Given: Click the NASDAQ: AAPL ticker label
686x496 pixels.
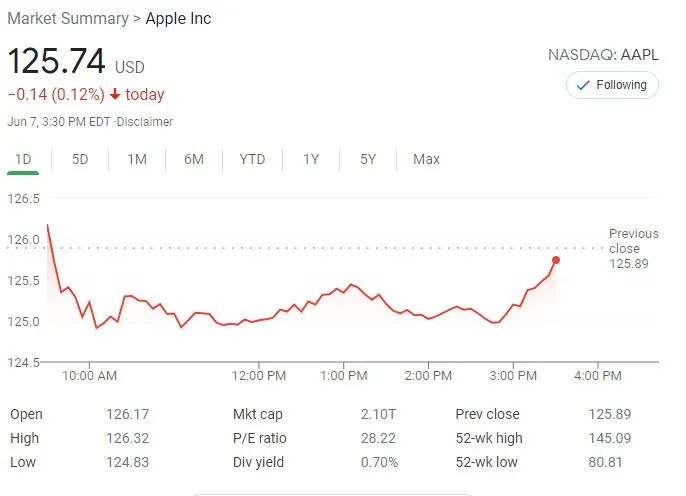Looking at the screenshot, I should tap(603, 54).
